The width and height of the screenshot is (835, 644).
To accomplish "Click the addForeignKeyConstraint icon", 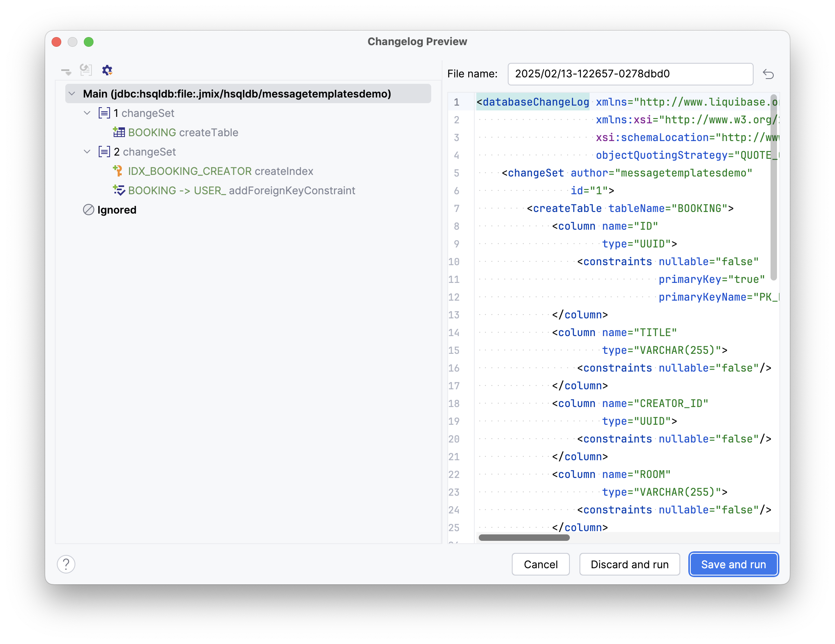I will pos(119,190).
